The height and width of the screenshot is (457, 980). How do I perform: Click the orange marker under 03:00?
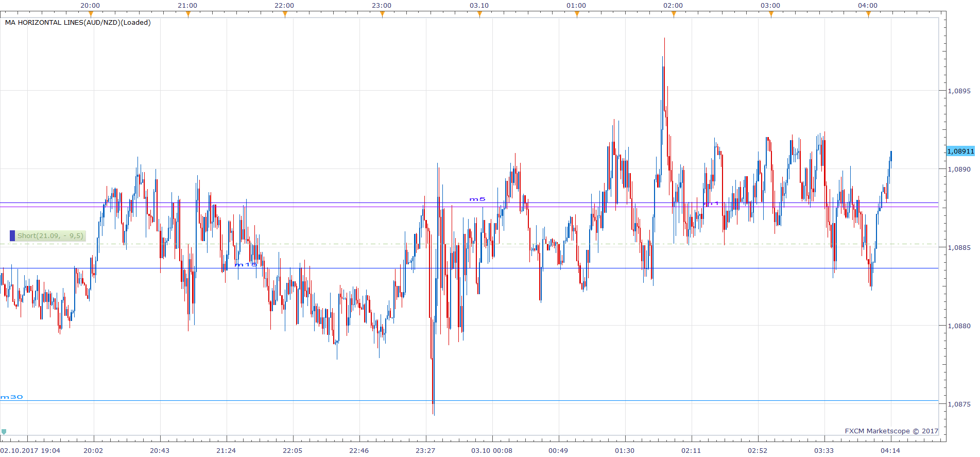click(x=771, y=14)
